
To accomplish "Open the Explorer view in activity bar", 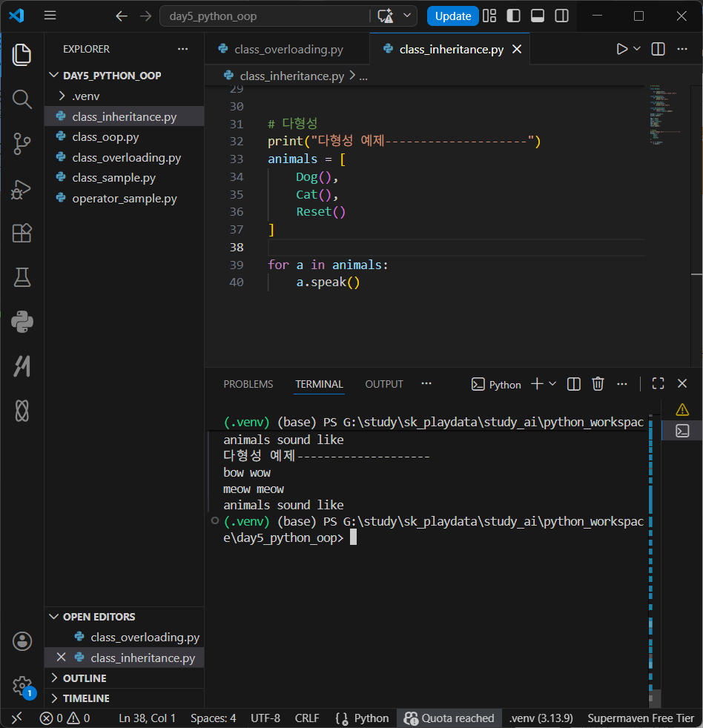I will [22, 55].
